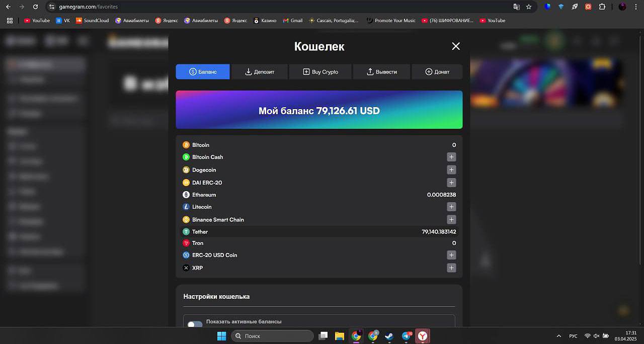This screenshot has height=344, width=644.
Task: Open the Buy Crypto tab
Action: 320,72
